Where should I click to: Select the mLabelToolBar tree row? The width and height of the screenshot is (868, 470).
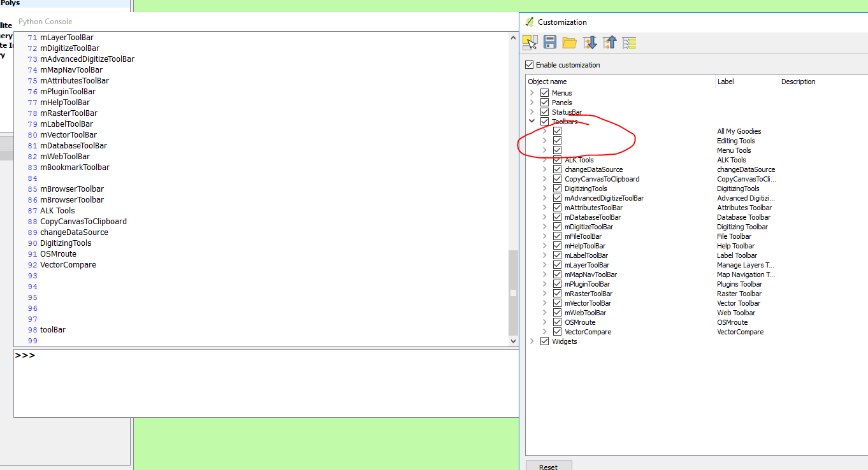coord(697,255)
